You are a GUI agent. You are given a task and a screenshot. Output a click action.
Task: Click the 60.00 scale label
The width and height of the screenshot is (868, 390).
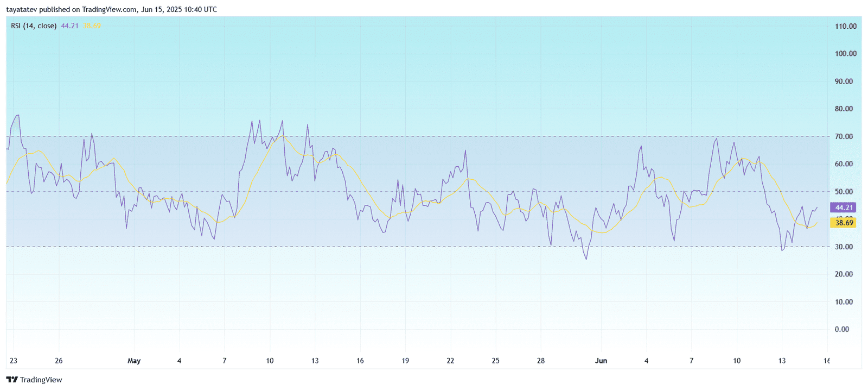(x=844, y=163)
